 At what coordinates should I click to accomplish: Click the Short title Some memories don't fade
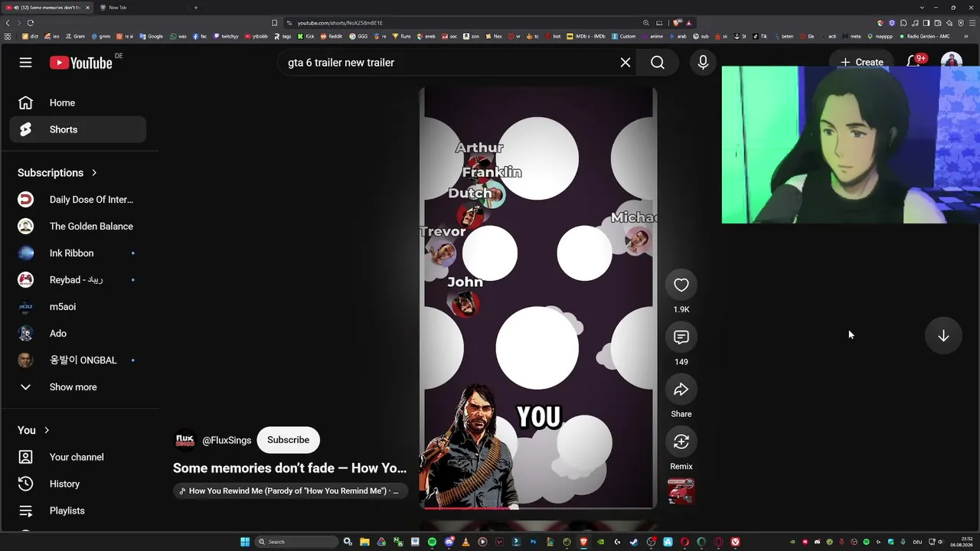click(x=290, y=468)
